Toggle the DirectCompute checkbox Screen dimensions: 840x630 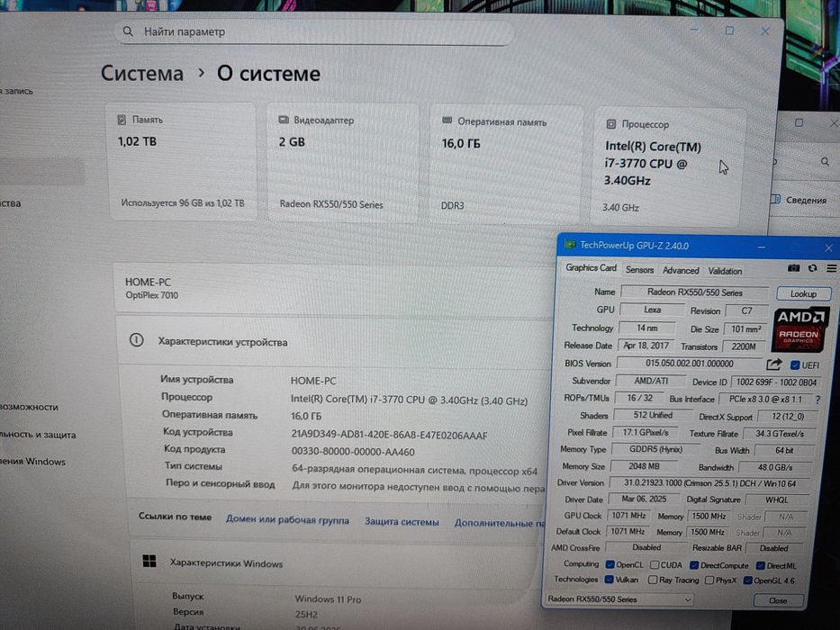[694, 565]
